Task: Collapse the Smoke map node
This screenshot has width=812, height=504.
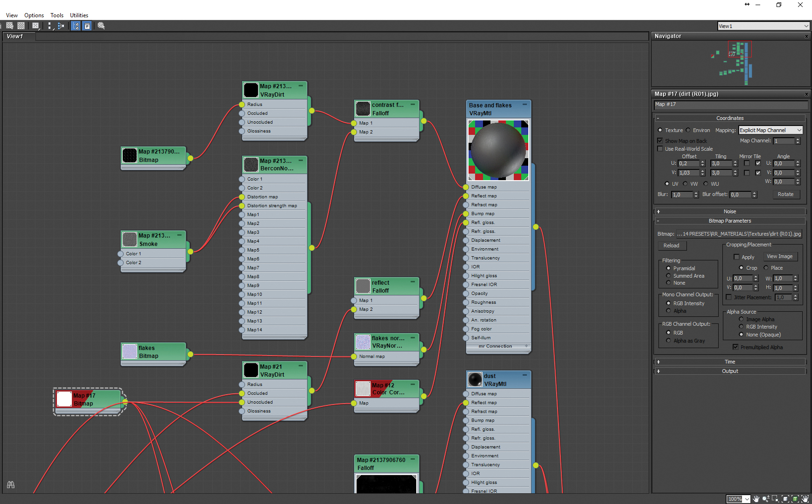Action: click(x=179, y=235)
